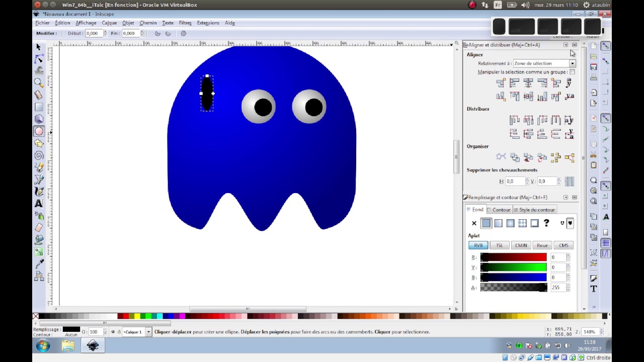Collapse the Aligner et distribuer panel
Image resolution: width=644 pixels, height=362 pixels.
click(566, 45)
